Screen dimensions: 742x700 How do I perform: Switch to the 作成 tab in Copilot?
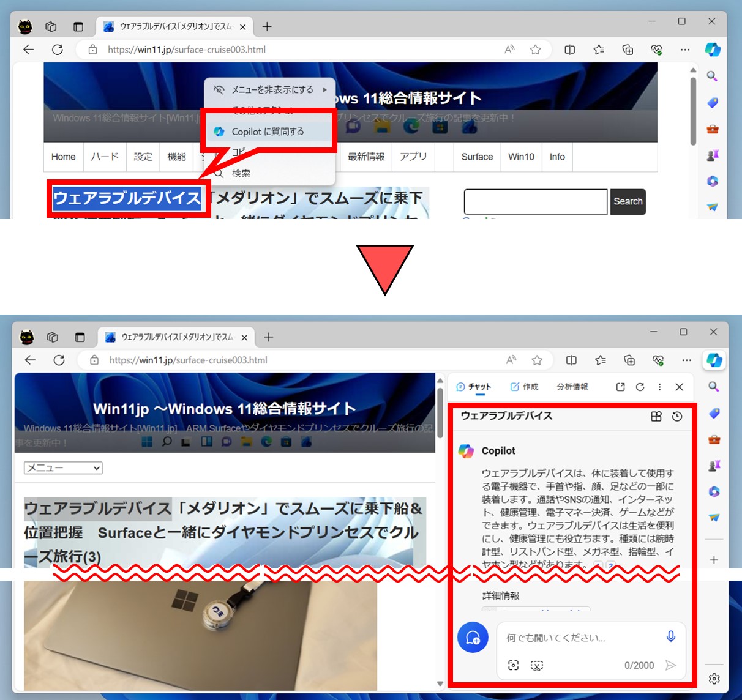coord(524,387)
